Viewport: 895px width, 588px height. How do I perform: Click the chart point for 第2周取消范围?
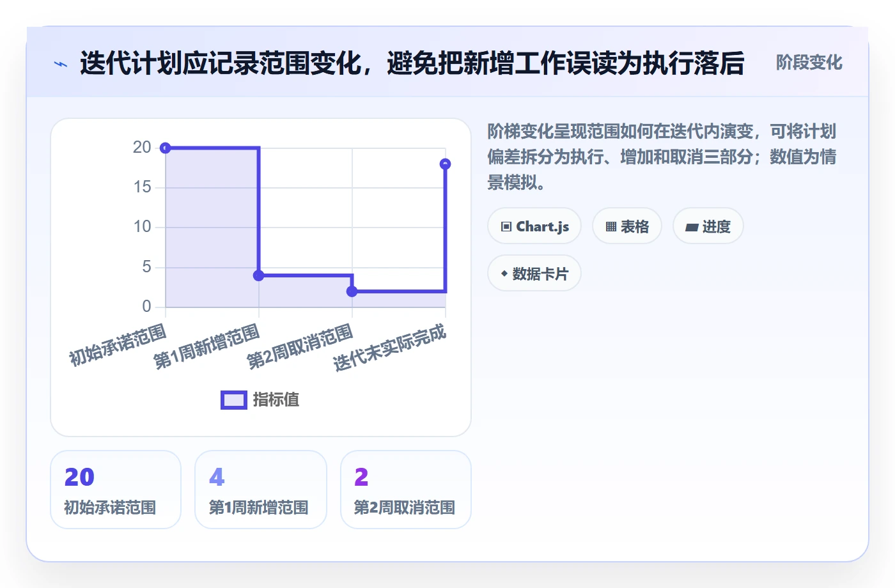(352, 291)
